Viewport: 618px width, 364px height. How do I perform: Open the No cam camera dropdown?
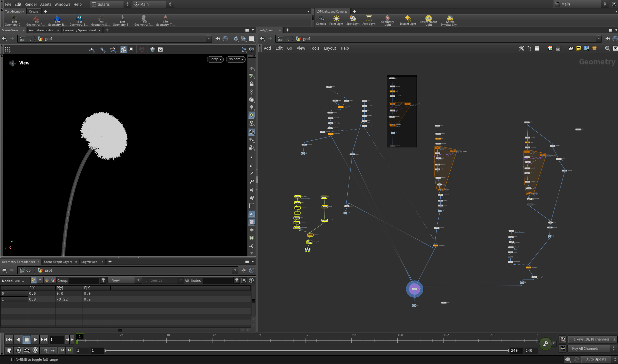[x=235, y=59]
